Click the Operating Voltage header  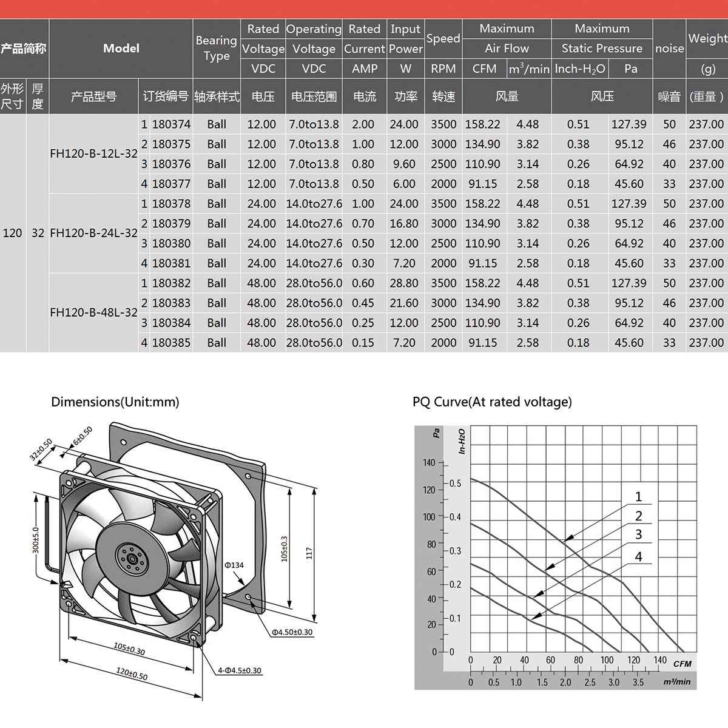pos(314,39)
